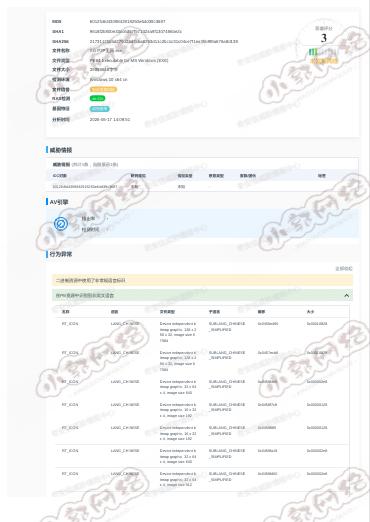This screenshot has height=522, width=370.
Task: Expand the yellow binary resource behavior bar
Action: coord(202,280)
